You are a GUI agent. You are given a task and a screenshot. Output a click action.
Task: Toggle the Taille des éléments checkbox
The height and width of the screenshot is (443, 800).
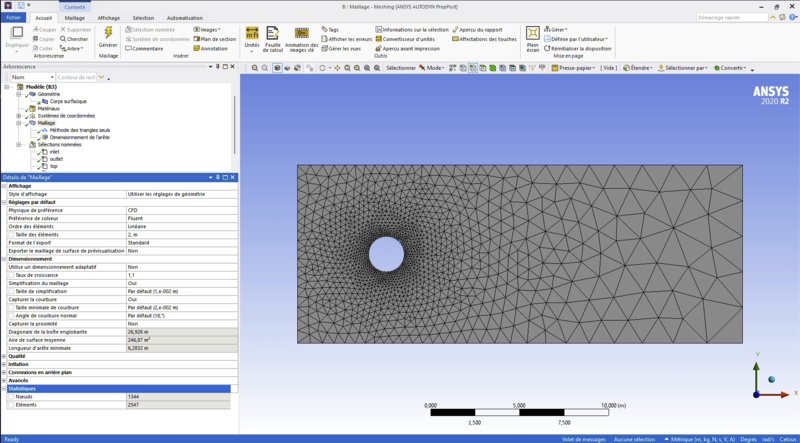pos(11,235)
